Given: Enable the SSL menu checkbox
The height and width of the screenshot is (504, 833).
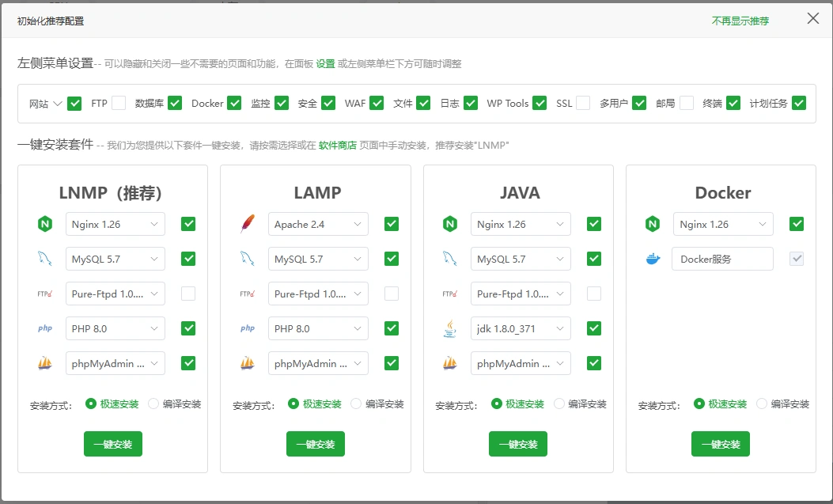Looking at the screenshot, I should [583, 103].
